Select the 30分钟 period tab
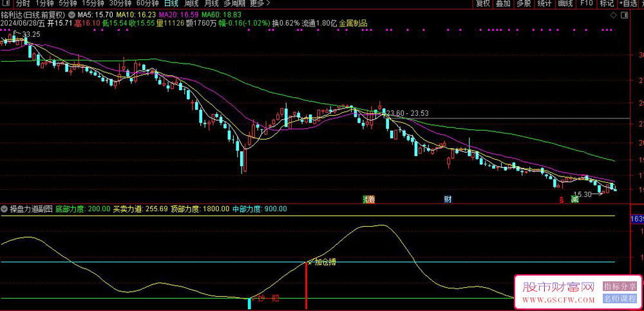This screenshot has height=311, width=644. click(120, 4)
